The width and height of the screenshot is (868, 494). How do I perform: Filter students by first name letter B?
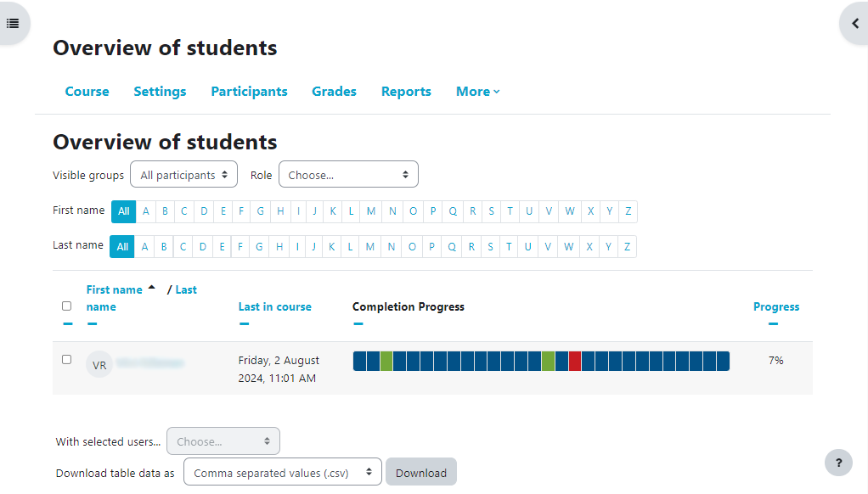pos(165,211)
